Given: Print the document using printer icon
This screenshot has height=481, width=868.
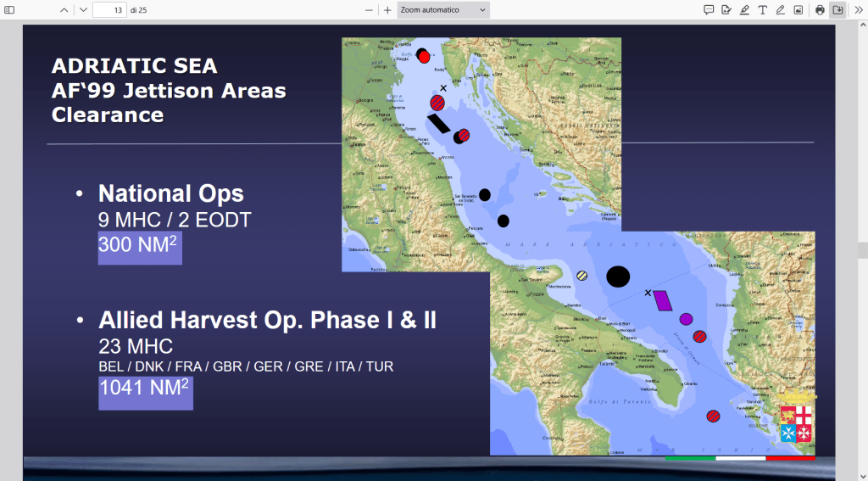Looking at the screenshot, I should [820, 10].
